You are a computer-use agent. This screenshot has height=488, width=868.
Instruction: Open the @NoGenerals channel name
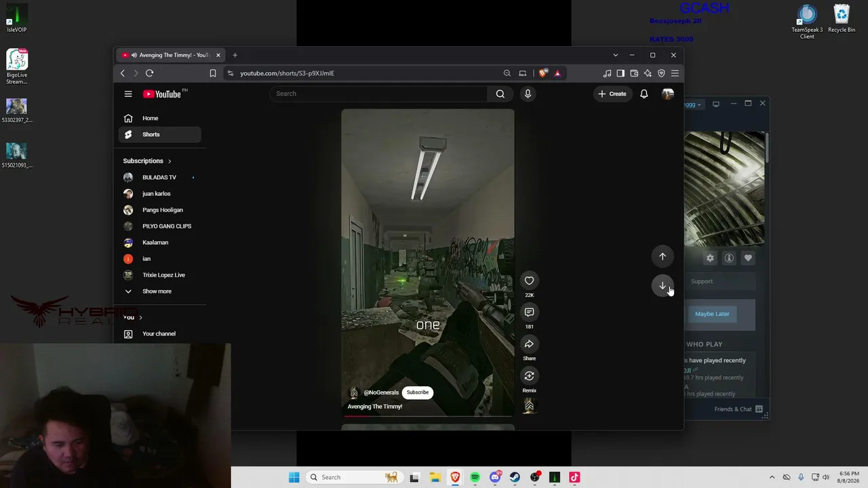click(381, 392)
